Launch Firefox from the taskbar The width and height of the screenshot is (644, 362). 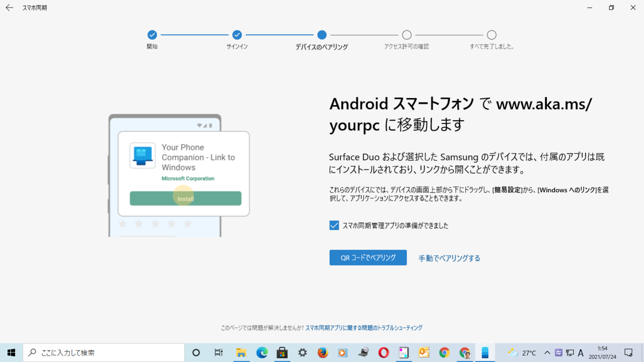click(323, 352)
